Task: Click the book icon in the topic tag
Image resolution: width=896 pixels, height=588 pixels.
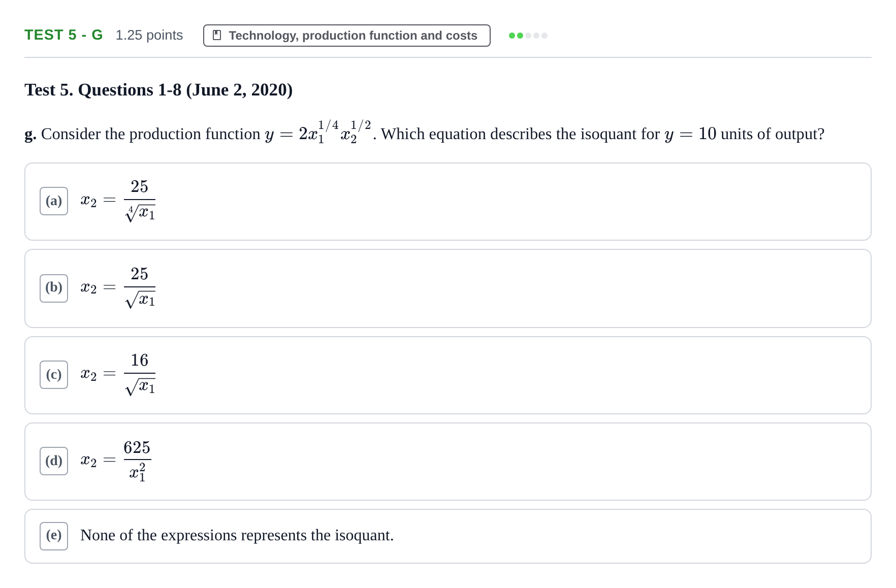Action: [x=217, y=36]
